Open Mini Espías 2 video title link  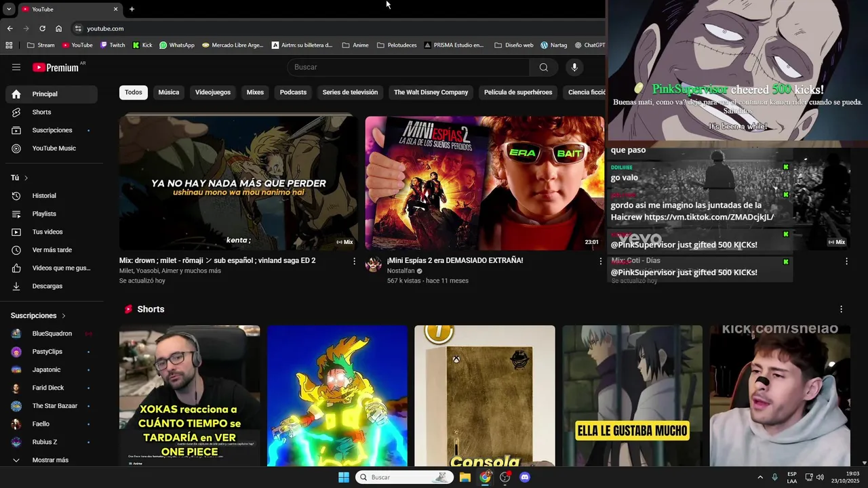pos(455,260)
